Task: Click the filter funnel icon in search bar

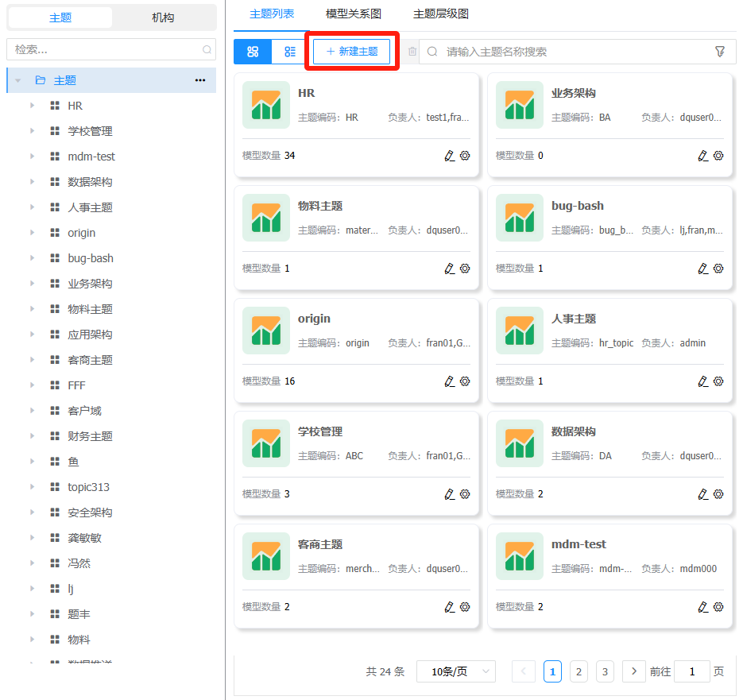Action: tap(720, 52)
